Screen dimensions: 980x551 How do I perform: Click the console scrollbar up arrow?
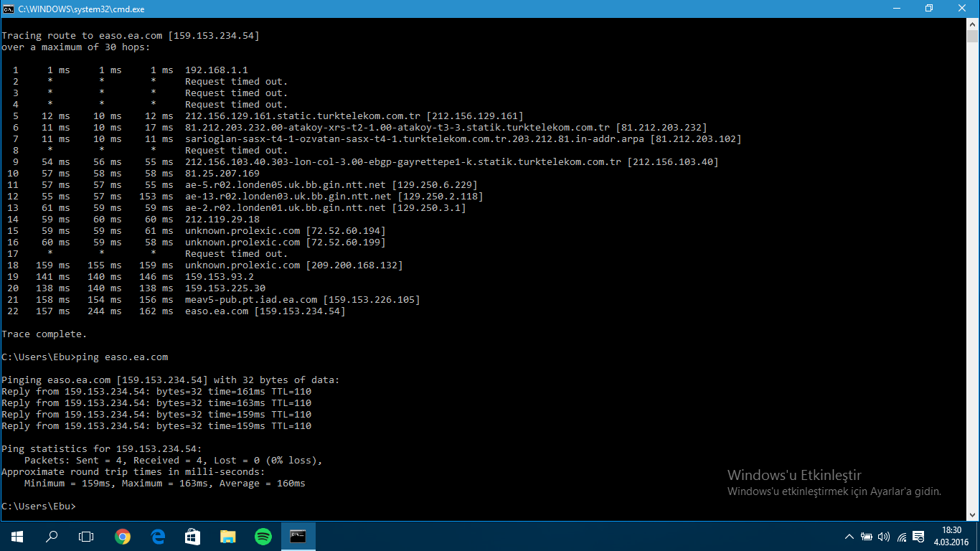[972, 24]
